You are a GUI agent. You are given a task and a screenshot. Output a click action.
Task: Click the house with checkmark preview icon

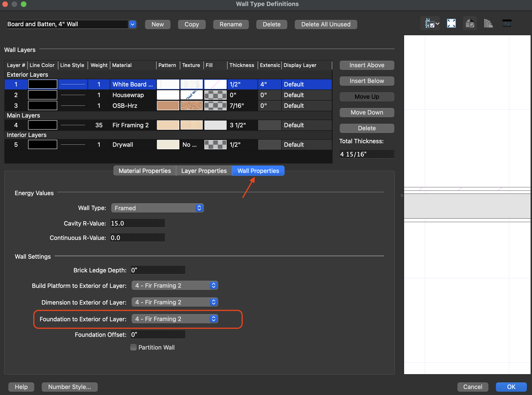(470, 24)
